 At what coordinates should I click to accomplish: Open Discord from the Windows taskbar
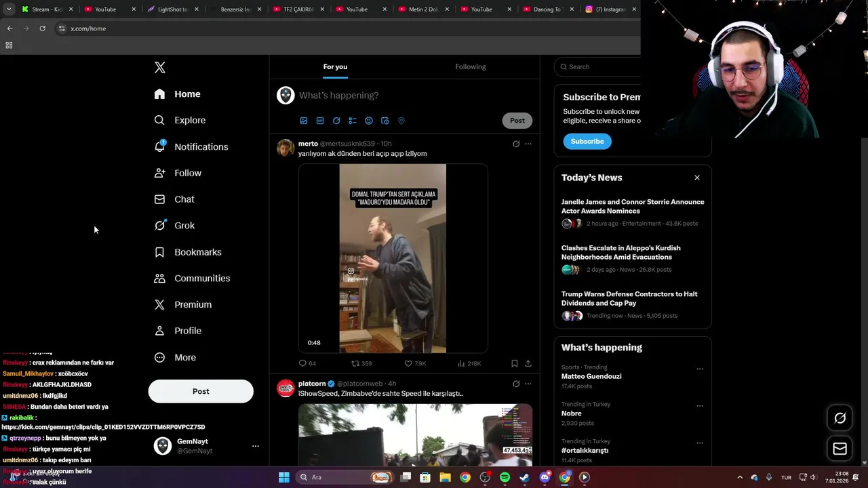(545, 477)
